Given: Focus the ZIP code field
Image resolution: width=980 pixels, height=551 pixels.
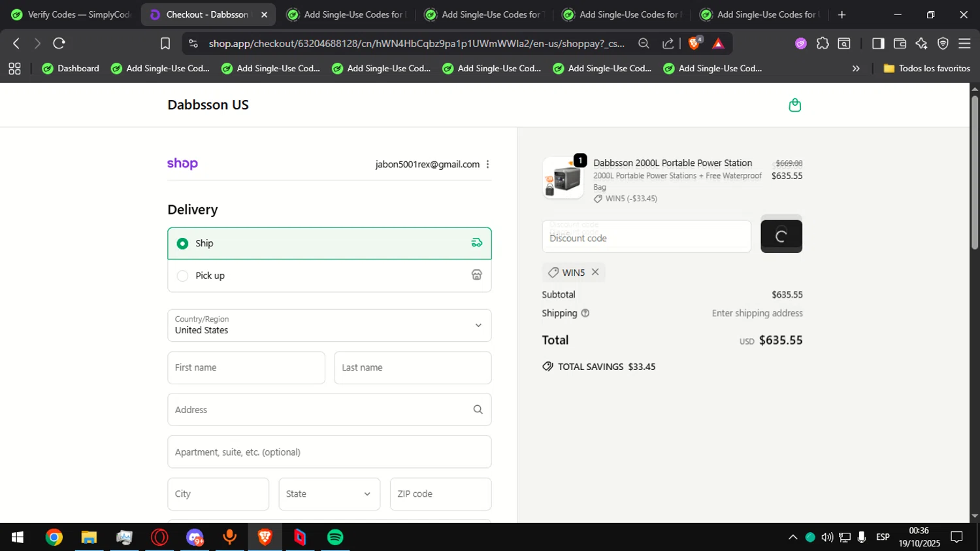Looking at the screenshot, I should click(x=441, y=494).
